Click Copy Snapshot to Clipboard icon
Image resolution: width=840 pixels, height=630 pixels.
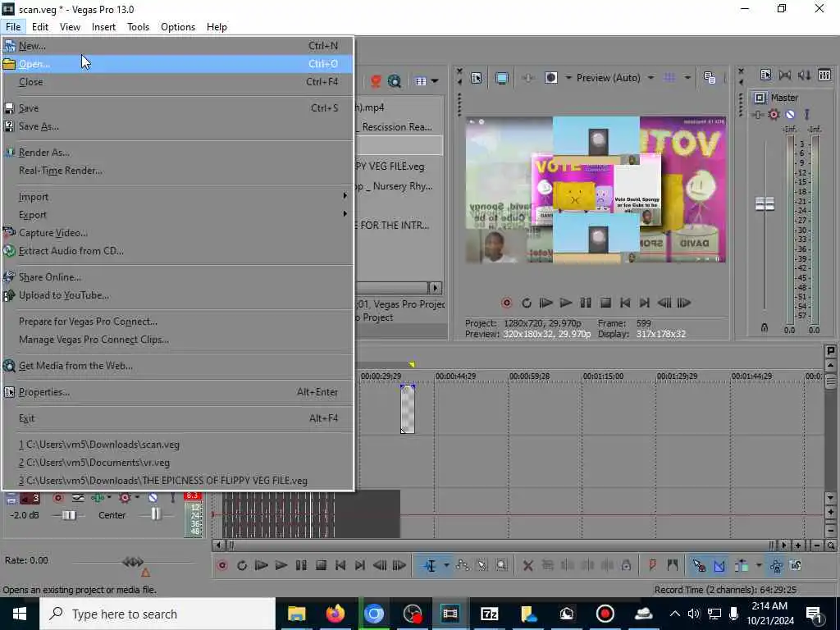(710, 78)
